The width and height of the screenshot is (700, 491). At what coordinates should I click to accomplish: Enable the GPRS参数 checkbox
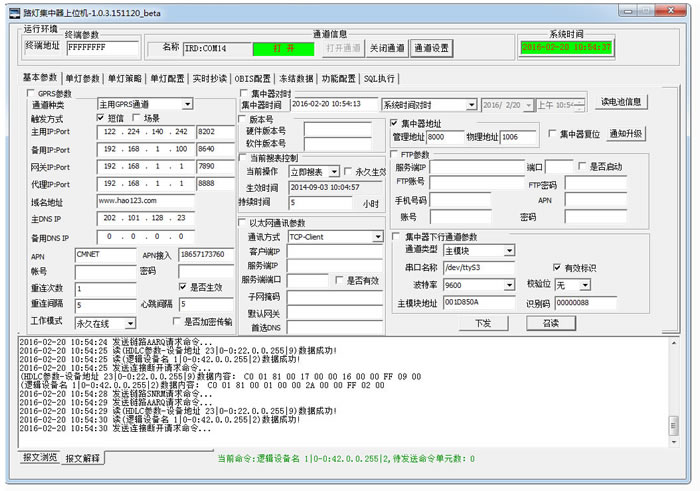point(29,93)
